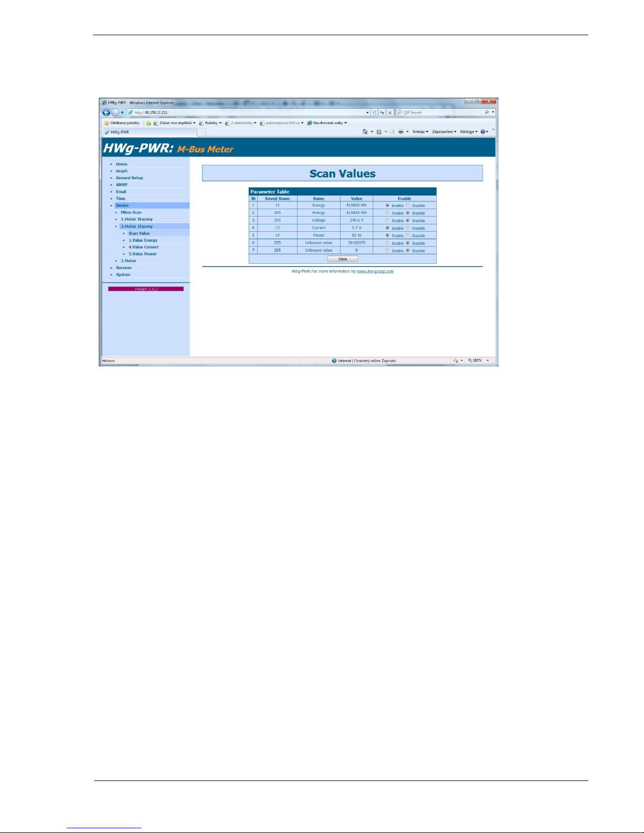Screen dimensions: 644x833
Task: Open the Home sidebar link
Action: pos(121,164)
